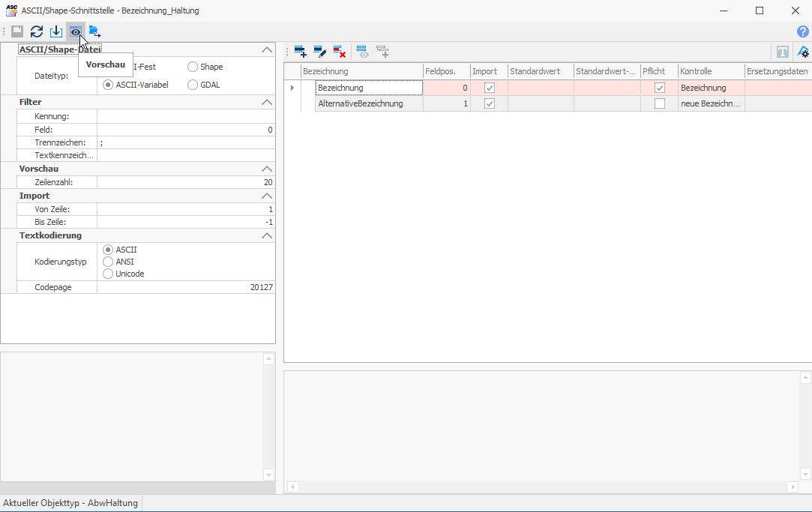This screenshot has width=812, height=512.
Task: Select ANSI encoding type
Action: [x=108, y=262]
